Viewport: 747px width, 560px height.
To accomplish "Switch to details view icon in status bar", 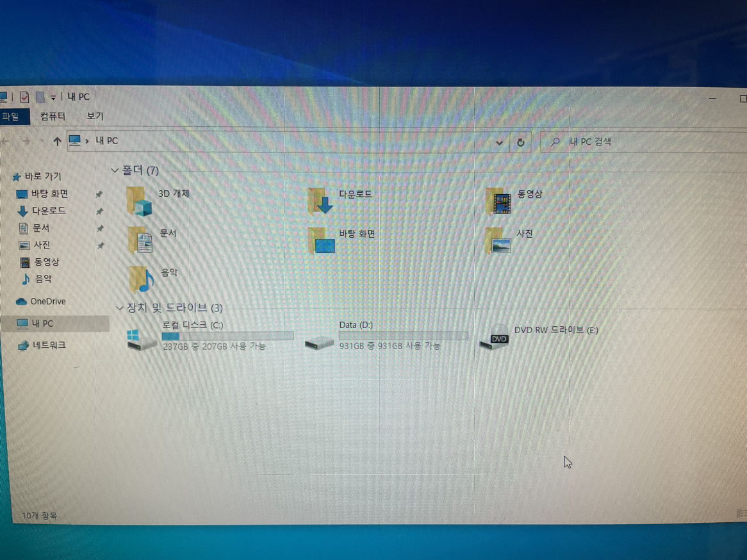I will click(741, 513).
